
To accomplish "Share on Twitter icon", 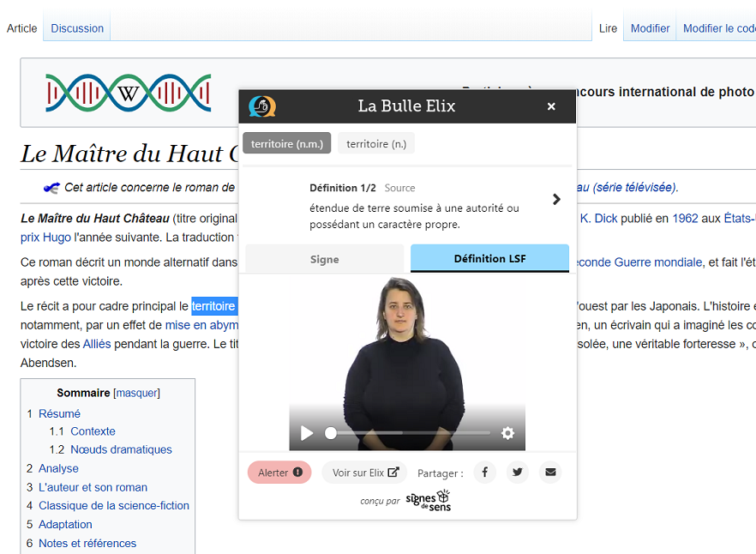I will 518,472.
